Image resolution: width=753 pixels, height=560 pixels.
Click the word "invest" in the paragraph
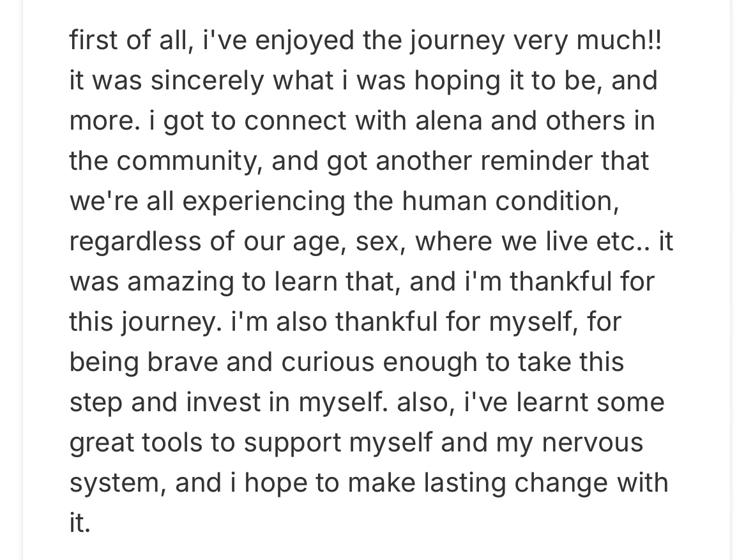pos(224,402)
